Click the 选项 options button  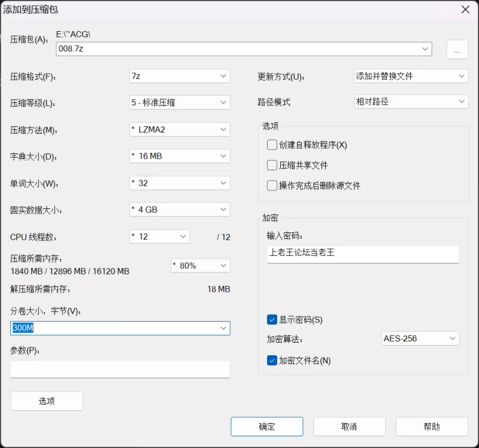coord(47,401)
